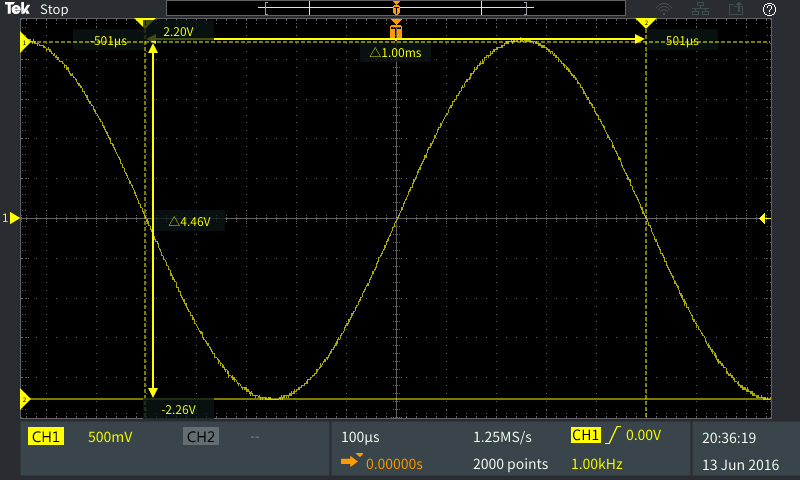Viewport: 800px width, 480px height.
Task: Click the orange horizontal delay arrow icon
Action: pyautogui.click(x=350, y=462)
